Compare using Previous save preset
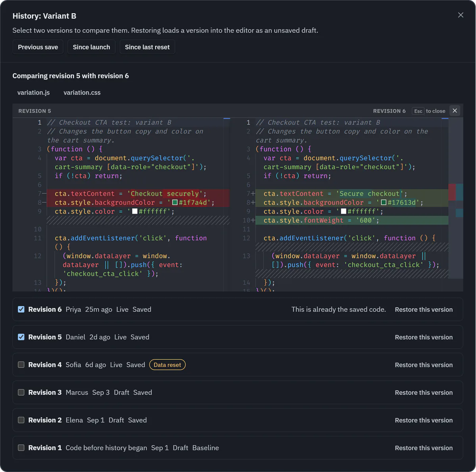476x472 pixels. pyautogui.click(x=38, y=47)
